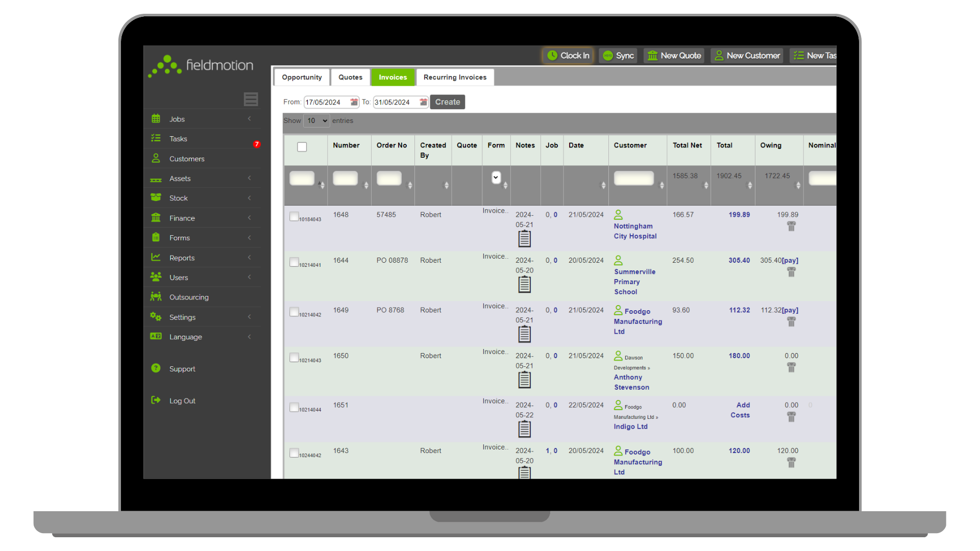Image resolution: width=980 pixels, height=551 pixels.
Task: Open the Quotes tab
Action: [350, 77]
